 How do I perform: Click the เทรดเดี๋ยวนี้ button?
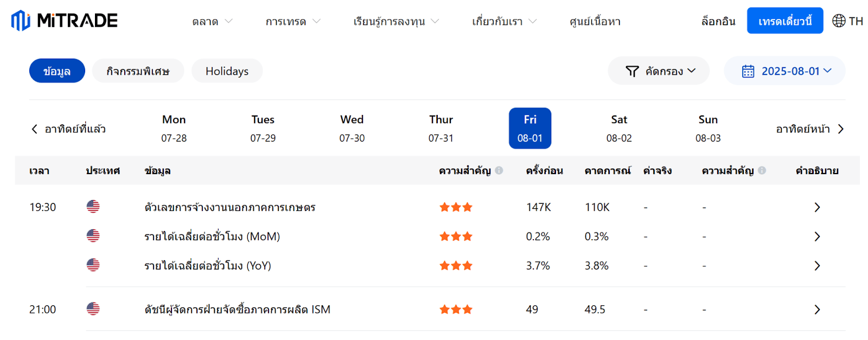(x=784, y=21)
